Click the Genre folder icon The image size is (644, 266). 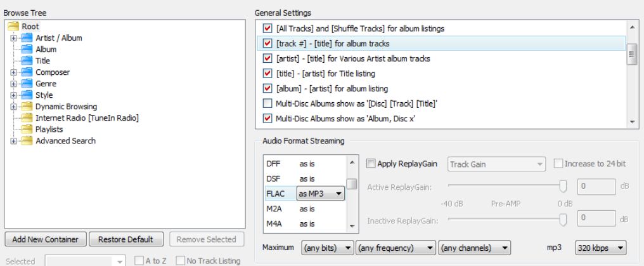coord(27,84)
